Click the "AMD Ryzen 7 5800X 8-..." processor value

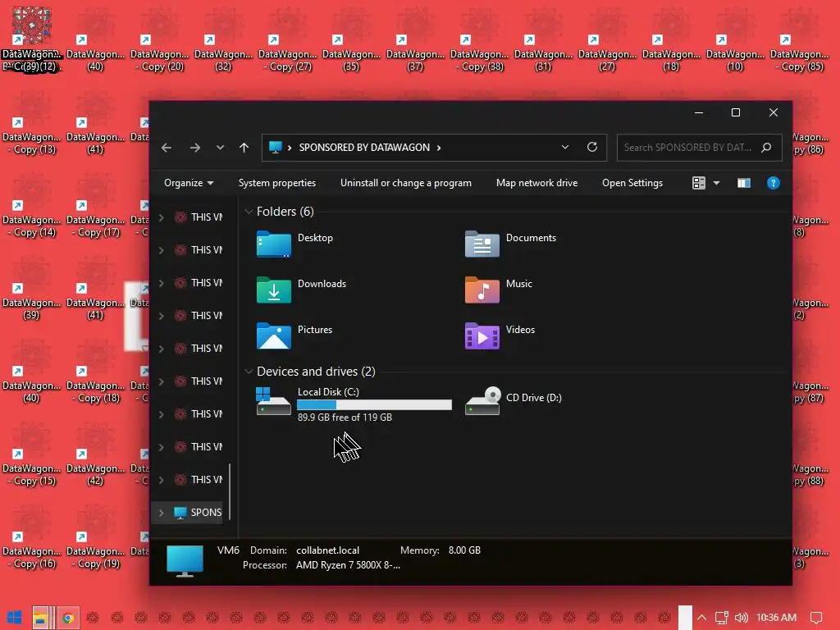[x=348, y=565]
